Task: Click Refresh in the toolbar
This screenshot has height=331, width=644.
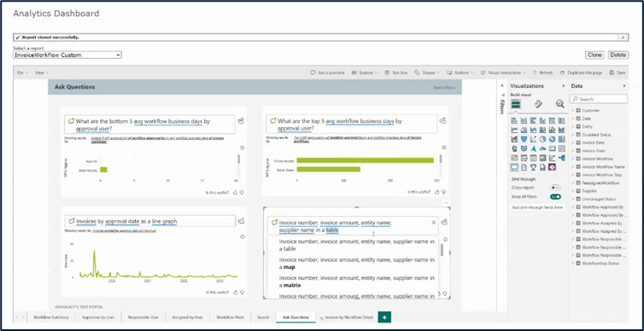Action: coord(542,73)
